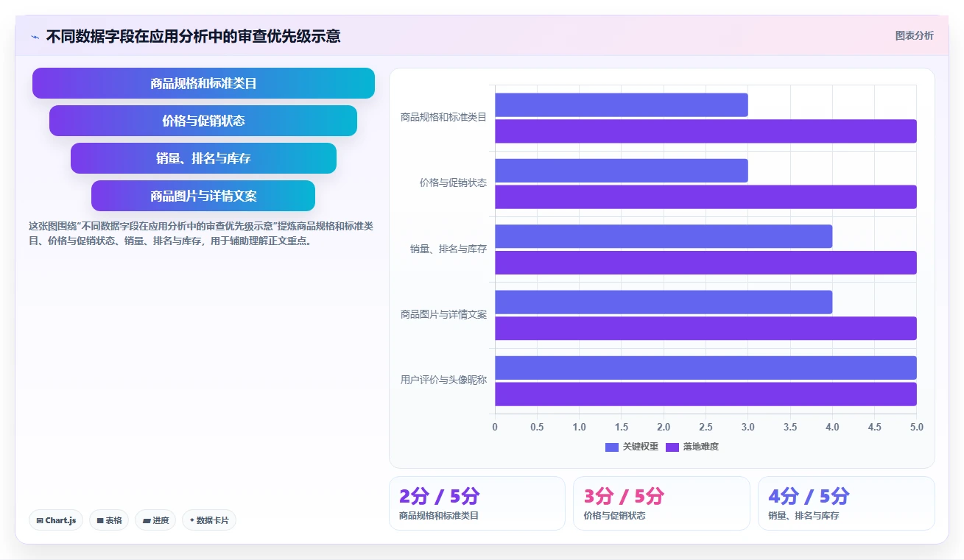Image resolution: width=964 pixels, height=560 pixels.
Task: Toggle 落地难度 legend color box
Action: click(x=672, y=447)
